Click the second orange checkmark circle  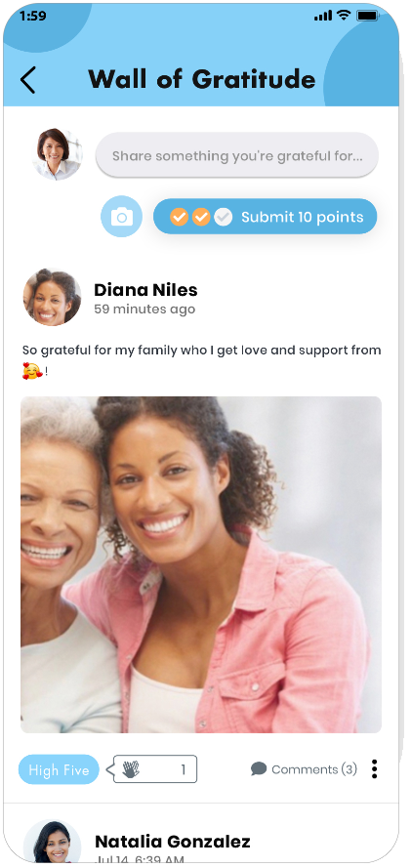pos(201,217)
